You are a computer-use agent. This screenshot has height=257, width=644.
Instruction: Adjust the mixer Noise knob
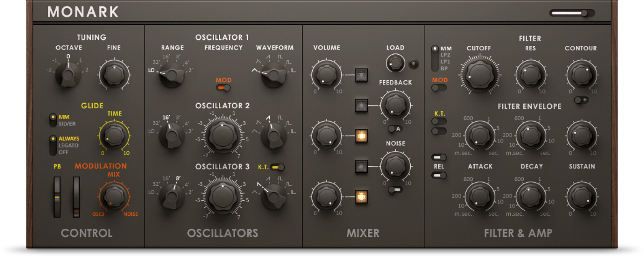click(395, 166)
